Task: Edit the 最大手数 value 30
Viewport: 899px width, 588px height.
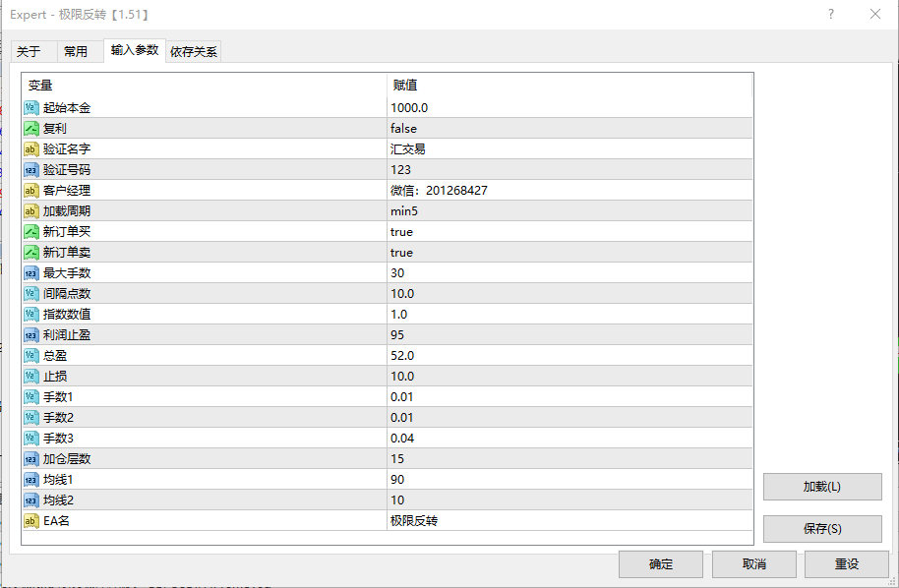Action: point(569,272)
